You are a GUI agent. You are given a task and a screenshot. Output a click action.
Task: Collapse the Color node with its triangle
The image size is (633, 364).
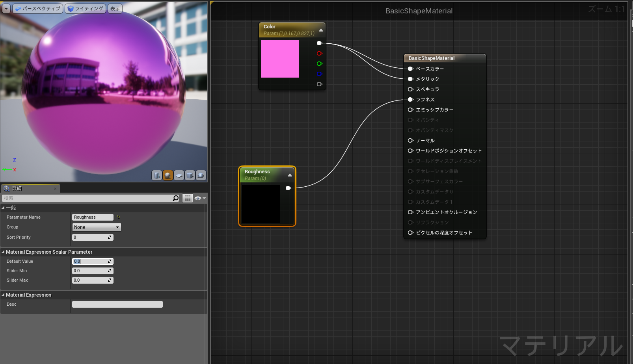(321, 30)
